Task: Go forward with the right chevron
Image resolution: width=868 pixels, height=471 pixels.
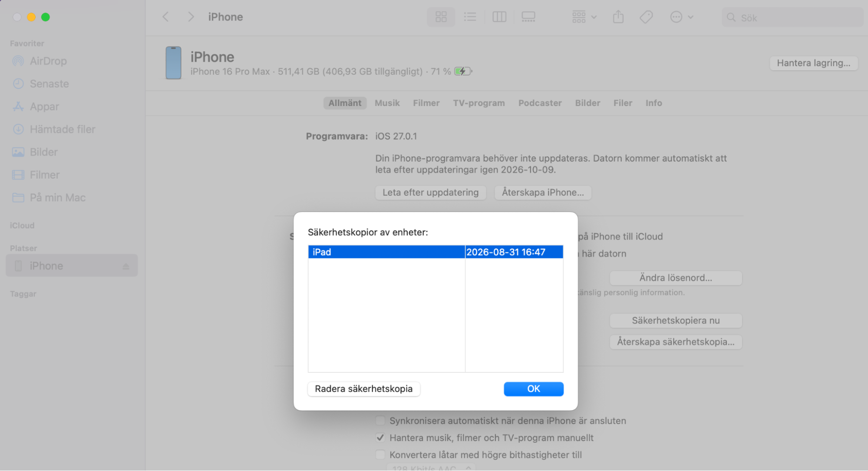Action: pyautogui.click(x=191, y=17)
